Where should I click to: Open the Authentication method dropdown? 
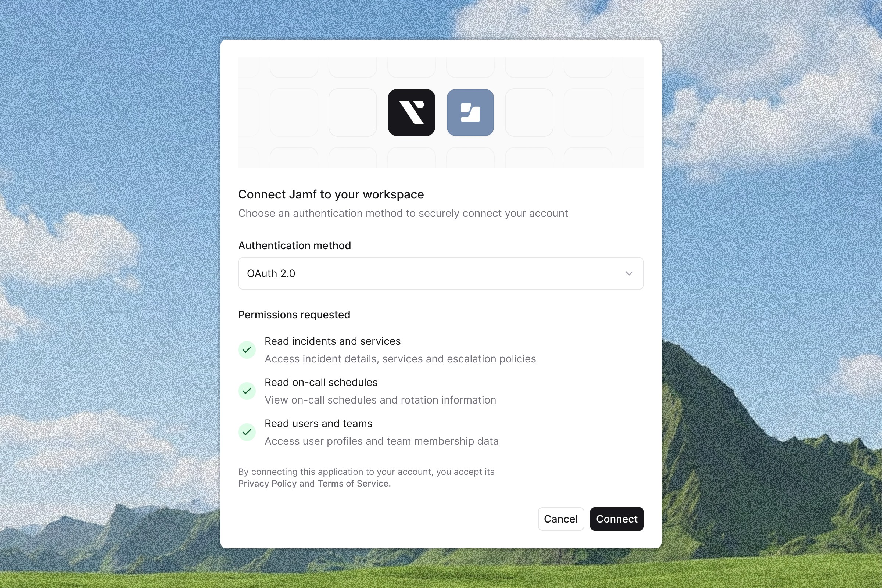coord(441,273)
